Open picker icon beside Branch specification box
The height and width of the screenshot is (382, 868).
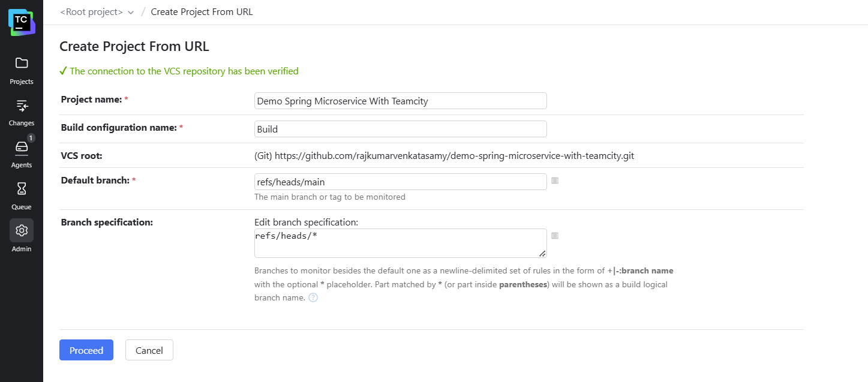tap(555, 236)
